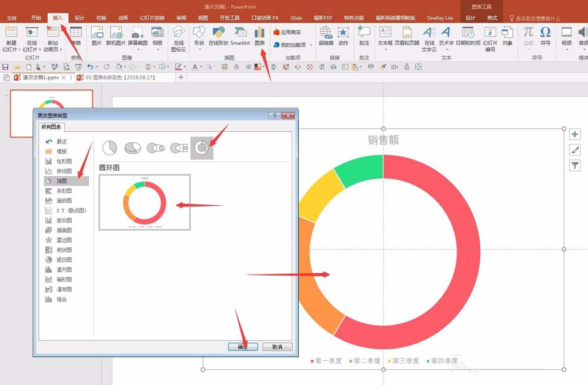This screenshot has width=588, height=385.
Task: Click the Undo arrow in quick toolbar
Action: tap(90, 67)
